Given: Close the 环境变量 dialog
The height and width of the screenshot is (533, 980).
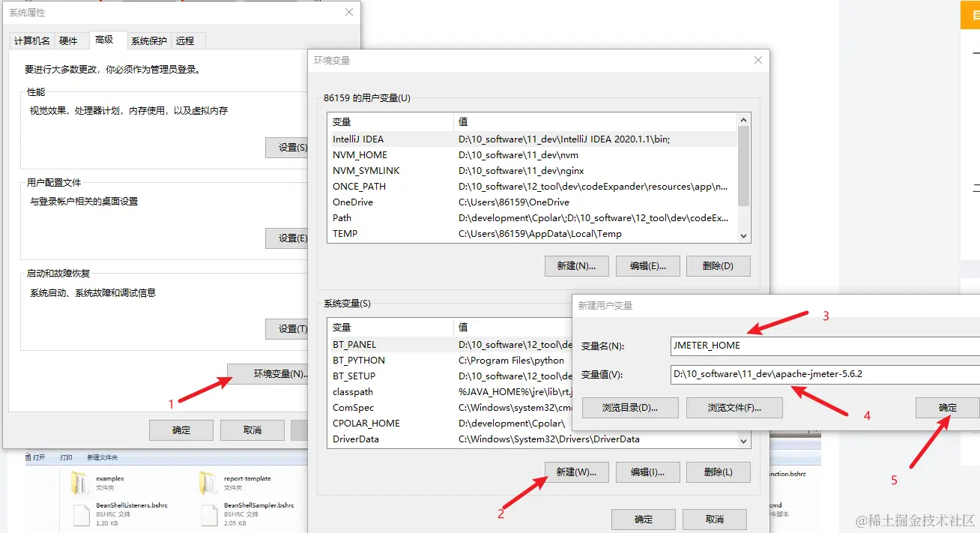Looking at the screenshot, I should pyautogui.click(x=758, y=60).
